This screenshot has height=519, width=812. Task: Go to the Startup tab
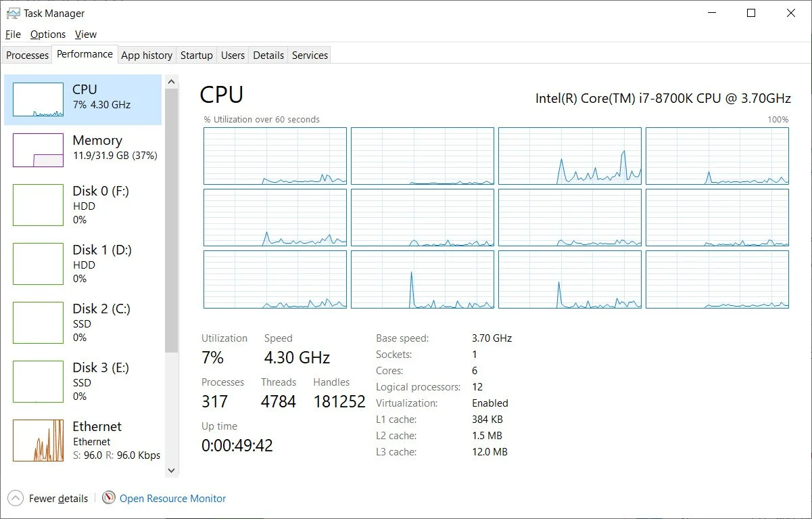click(x=197, y=55)
